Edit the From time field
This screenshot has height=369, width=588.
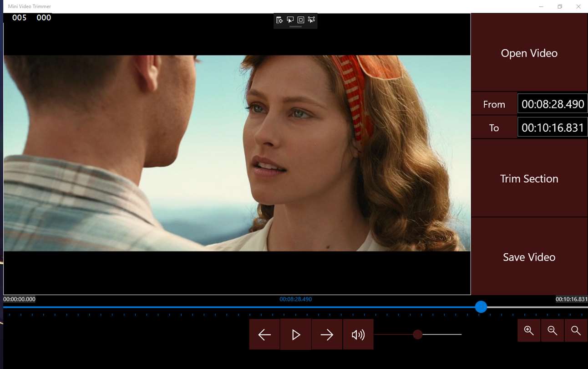coord(553,104)
